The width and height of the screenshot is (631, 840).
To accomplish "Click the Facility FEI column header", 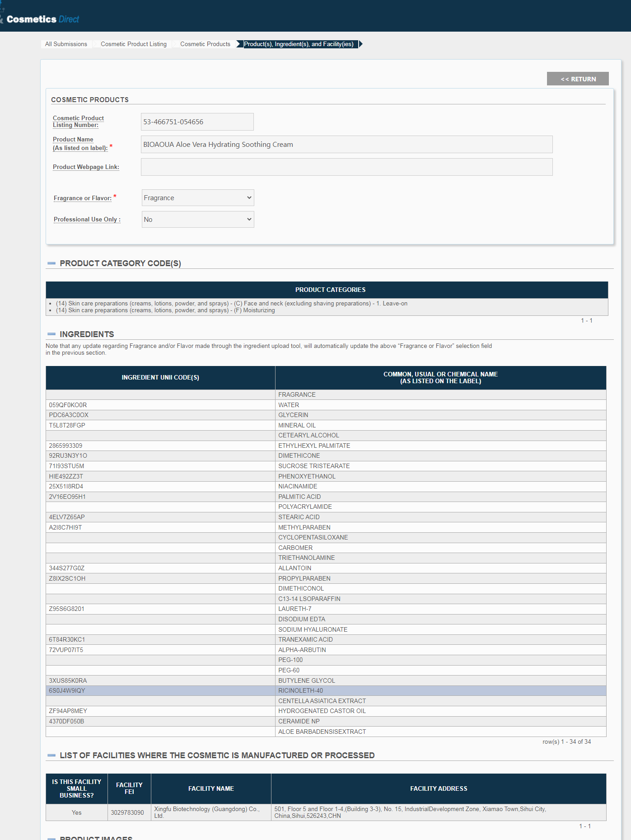I will 129,788.
